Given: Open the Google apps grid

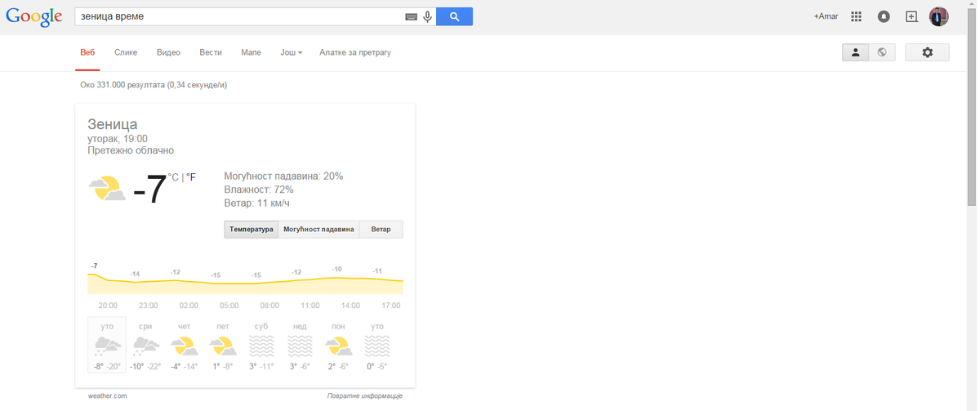Looking at the screenshot, I should pyautogui.click(x=857, y=16).
